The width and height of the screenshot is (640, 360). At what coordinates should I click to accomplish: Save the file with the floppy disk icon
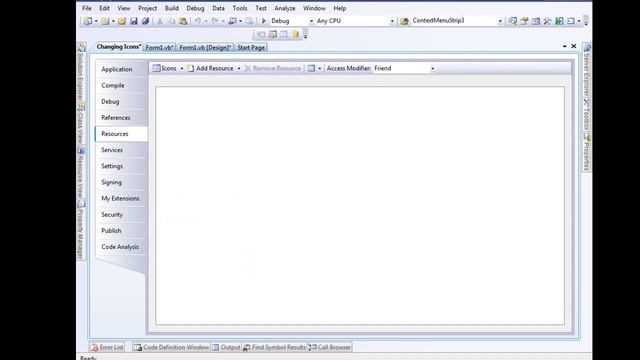pyautogui.click(x=133, y=21)
